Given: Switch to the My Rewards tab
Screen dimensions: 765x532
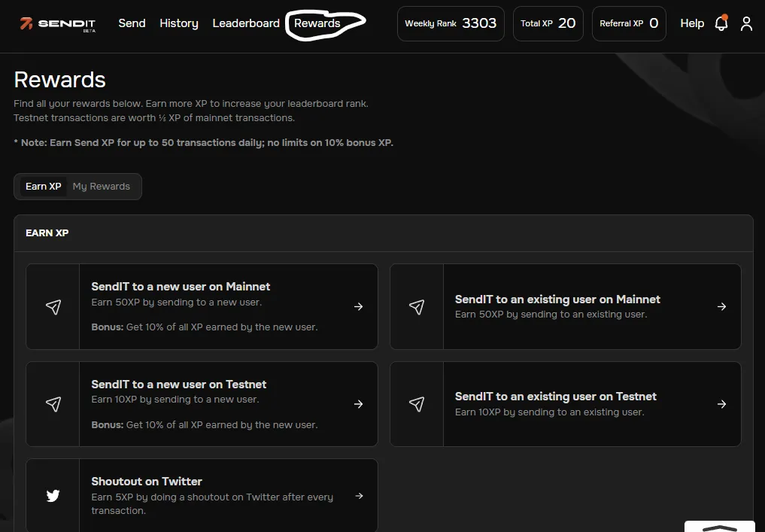Looking at the screenshot, I should 102,187.
